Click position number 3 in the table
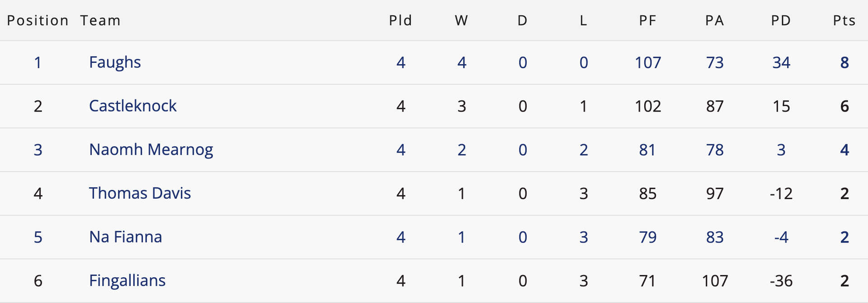868x303 pixels. (38, 150)
